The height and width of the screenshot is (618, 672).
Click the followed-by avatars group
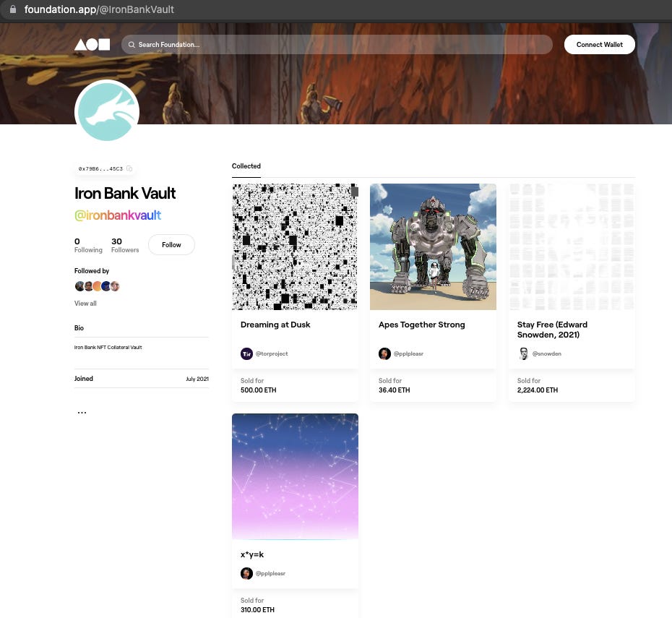(x=98, y=286)
